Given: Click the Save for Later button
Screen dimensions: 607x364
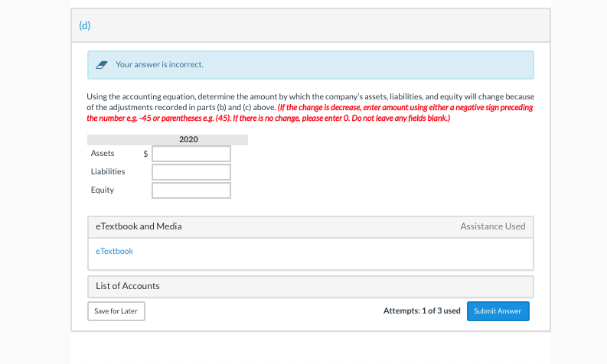Looking at the screenshot, I should pyautogui.click(x=116, y=311).
